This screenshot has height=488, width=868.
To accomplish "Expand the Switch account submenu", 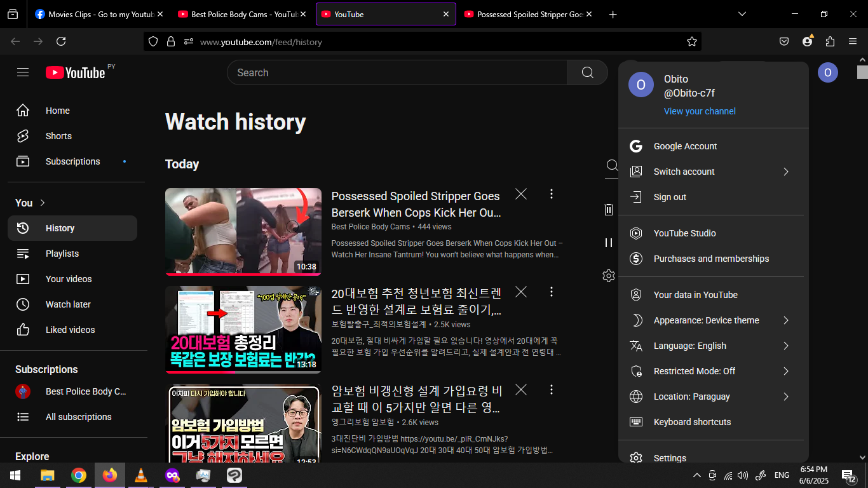I will [711, 172].
